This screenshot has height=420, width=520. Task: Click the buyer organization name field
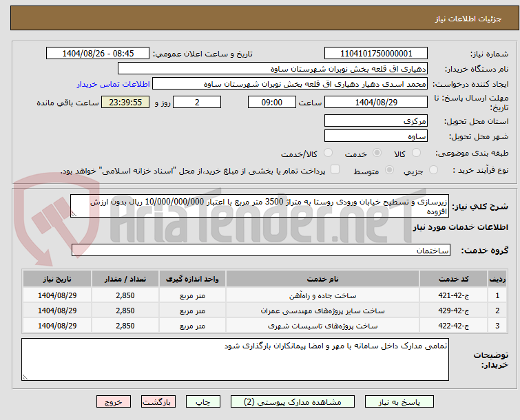pos(273,69)
